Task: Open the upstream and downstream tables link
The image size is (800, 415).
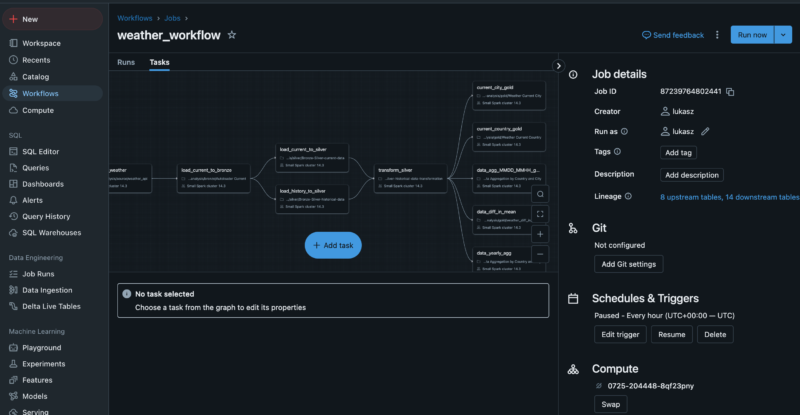Action: 729,197
